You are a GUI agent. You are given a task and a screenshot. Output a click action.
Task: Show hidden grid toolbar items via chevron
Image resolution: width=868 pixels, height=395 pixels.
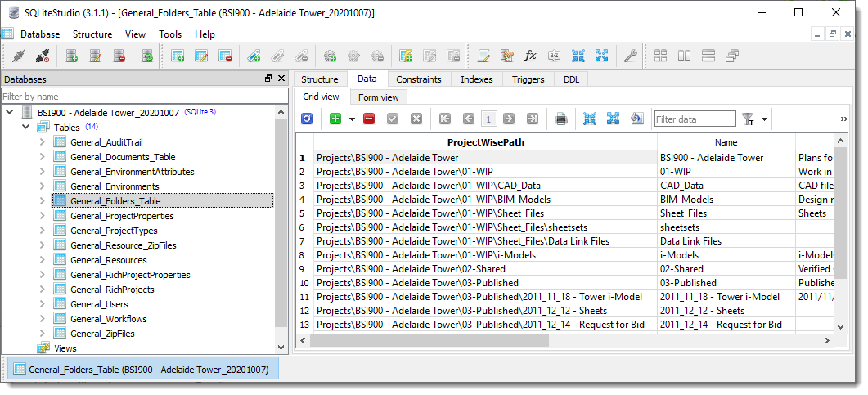click(x=843, y=119)
